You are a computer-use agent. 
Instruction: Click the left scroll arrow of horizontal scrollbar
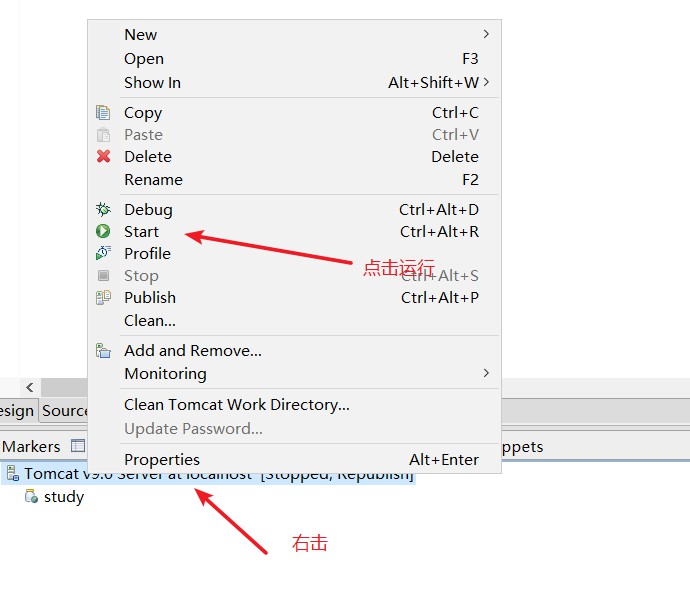29,387
